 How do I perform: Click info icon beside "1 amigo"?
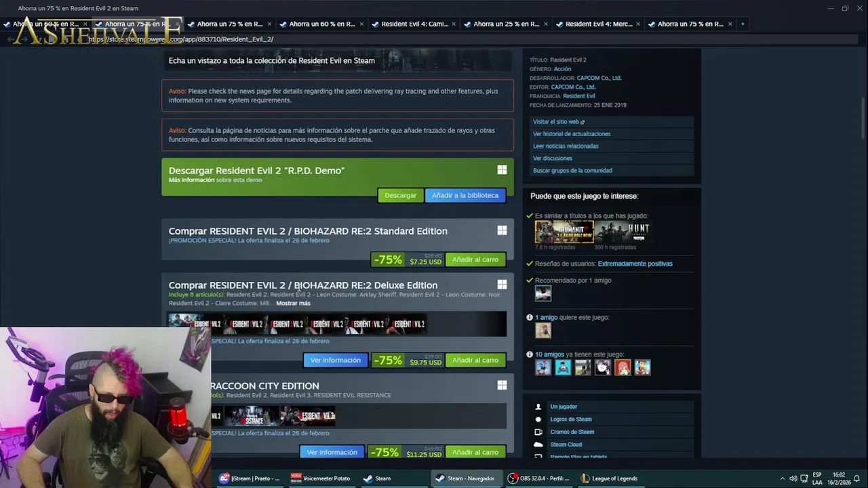(530, 317)
